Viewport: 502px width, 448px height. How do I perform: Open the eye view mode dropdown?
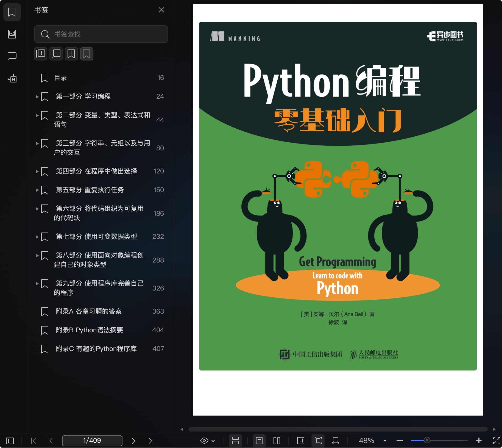point(207,441)
